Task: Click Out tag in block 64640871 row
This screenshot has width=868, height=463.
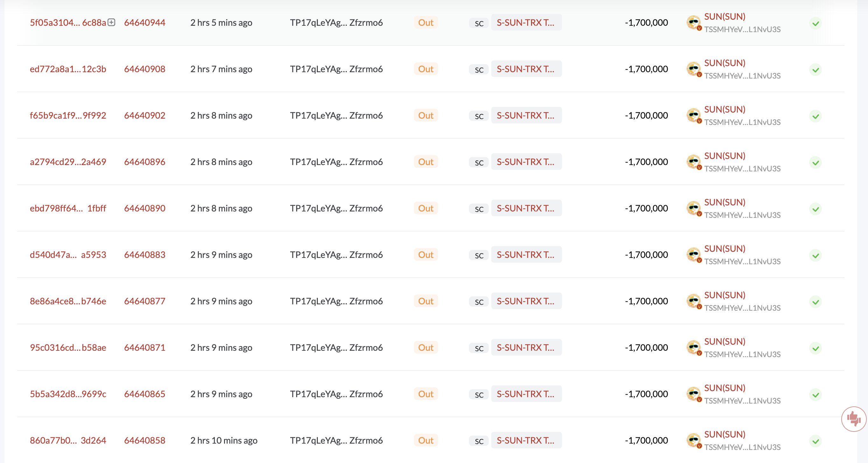Action: click(426, 348)
